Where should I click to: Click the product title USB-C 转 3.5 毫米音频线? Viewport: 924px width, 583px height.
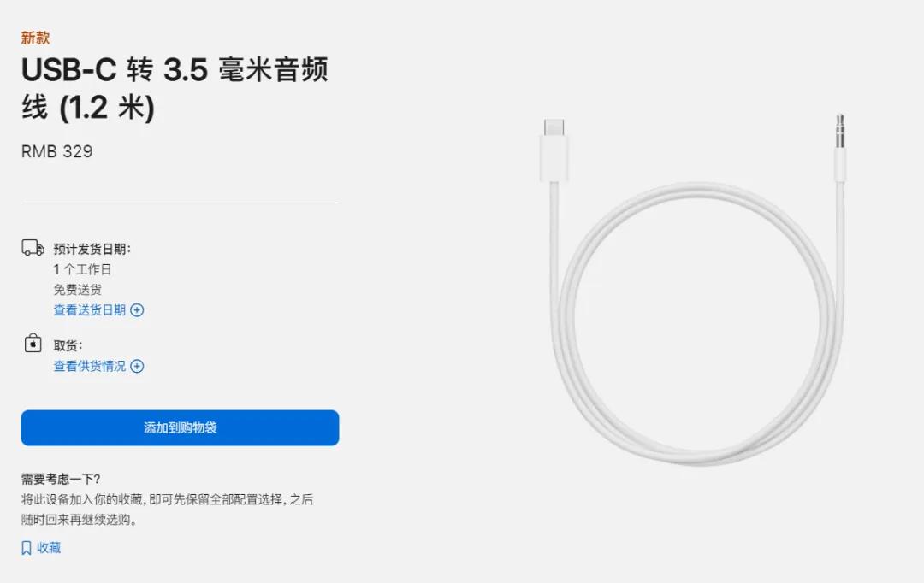(x=175, y=88)
